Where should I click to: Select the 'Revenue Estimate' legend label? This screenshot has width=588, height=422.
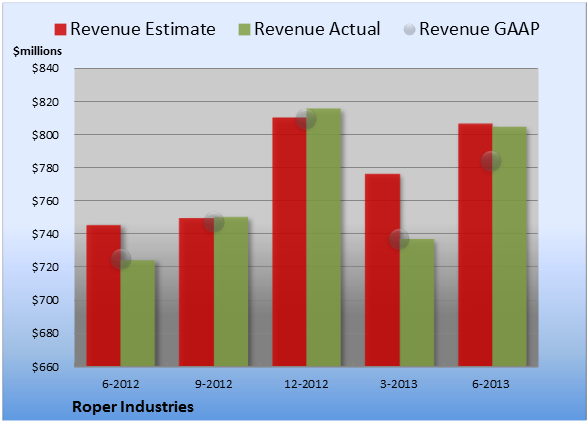coord(143,29)
